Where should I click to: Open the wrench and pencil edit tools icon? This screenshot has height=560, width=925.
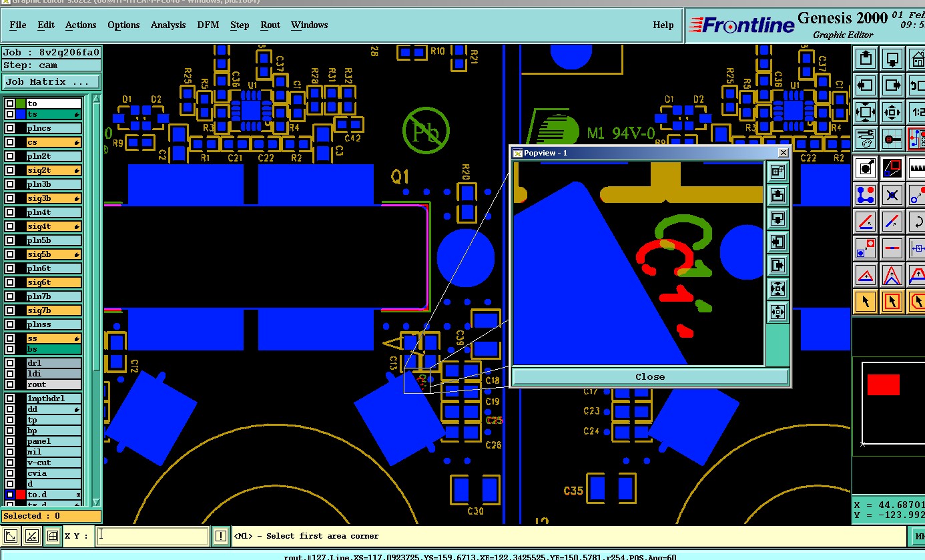coord(866,139)
